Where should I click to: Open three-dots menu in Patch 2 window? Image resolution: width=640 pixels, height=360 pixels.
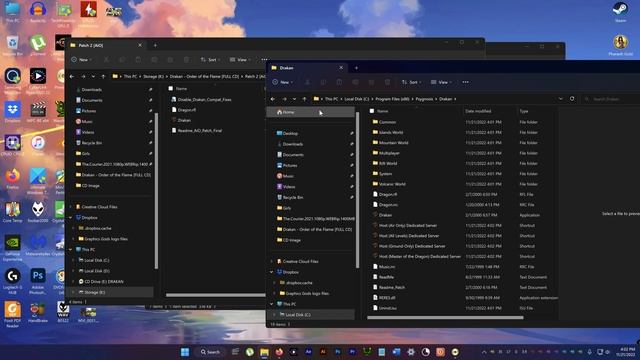264,60
